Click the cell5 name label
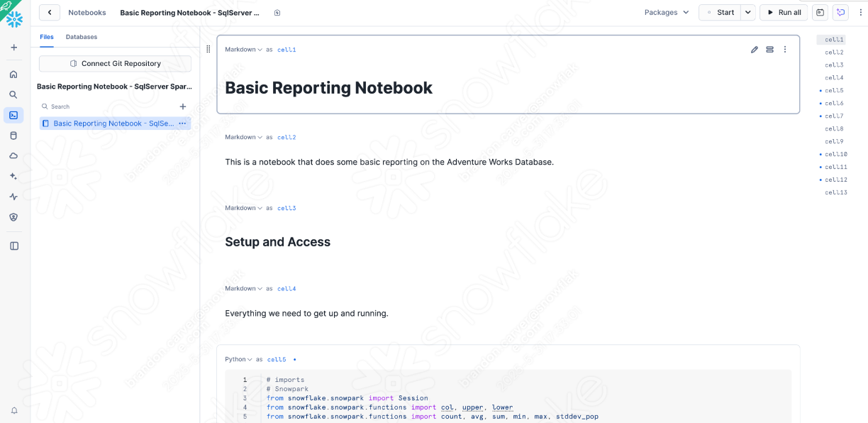868x423 pixels. [277, 360]
